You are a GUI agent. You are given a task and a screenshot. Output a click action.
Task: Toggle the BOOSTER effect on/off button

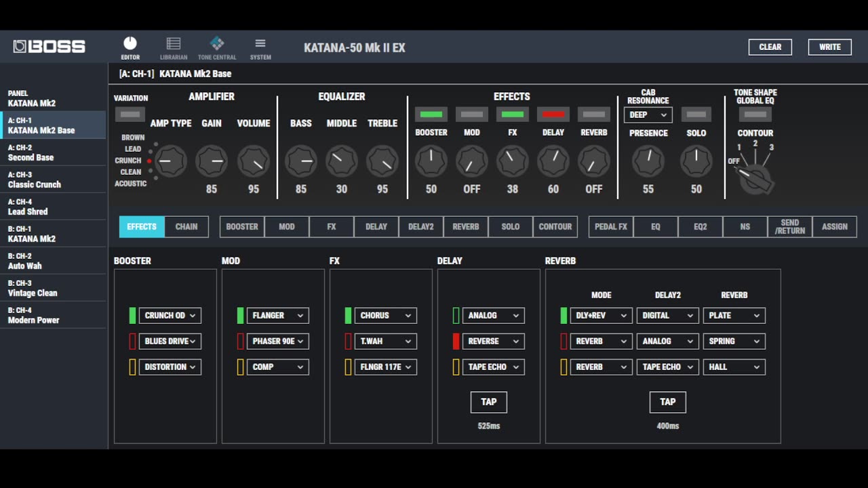[x=431, y=115]
